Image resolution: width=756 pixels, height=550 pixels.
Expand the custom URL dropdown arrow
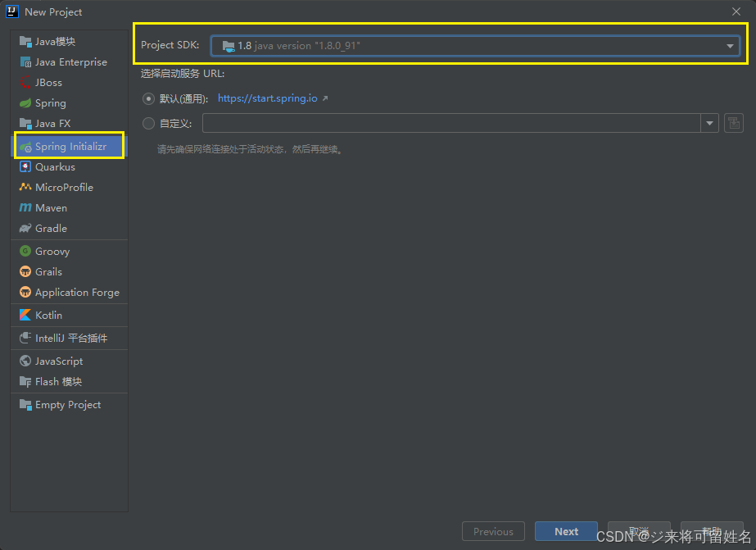[709, 123]
